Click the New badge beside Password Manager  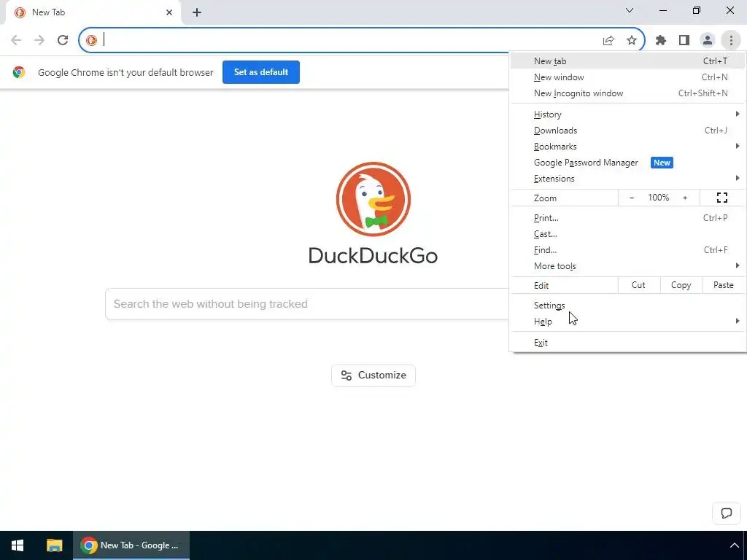tap(662, 163)
